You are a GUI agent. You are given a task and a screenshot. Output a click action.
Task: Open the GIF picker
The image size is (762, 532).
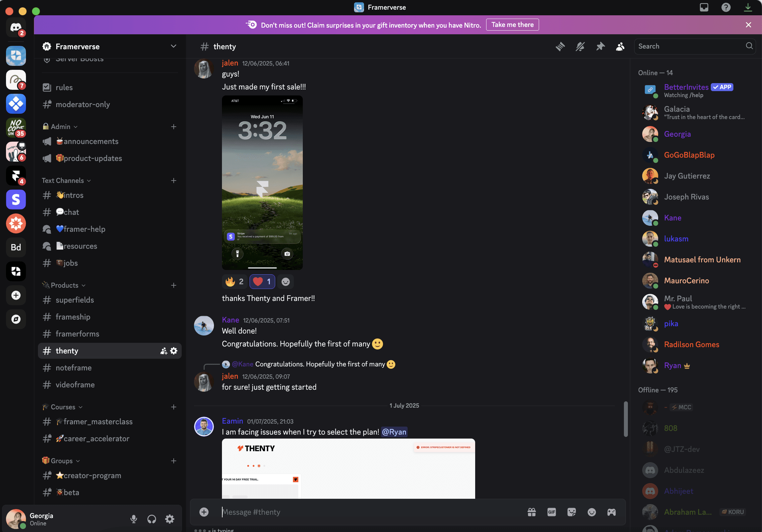[x=552, y=512]
